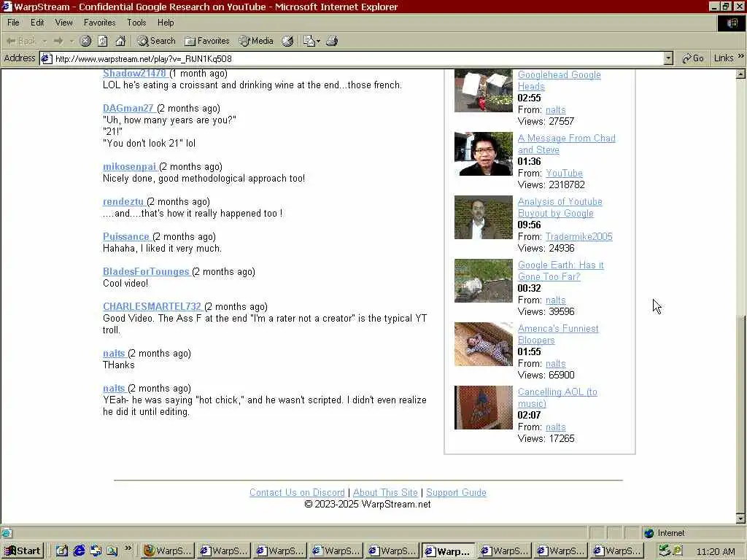747x560 pixels.
Task: Click the page scrollbar up arrow
Action: pyautogui.click(x=740, y=74)
